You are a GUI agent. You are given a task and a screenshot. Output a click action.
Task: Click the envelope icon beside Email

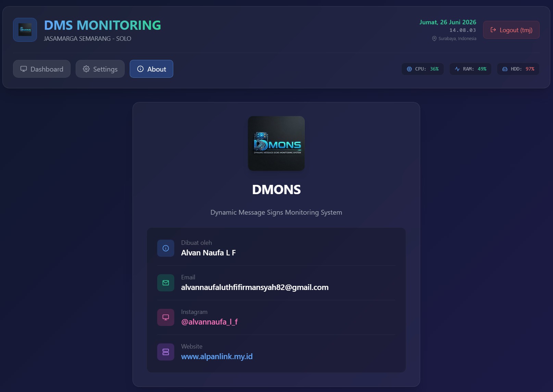coord(166,283)
